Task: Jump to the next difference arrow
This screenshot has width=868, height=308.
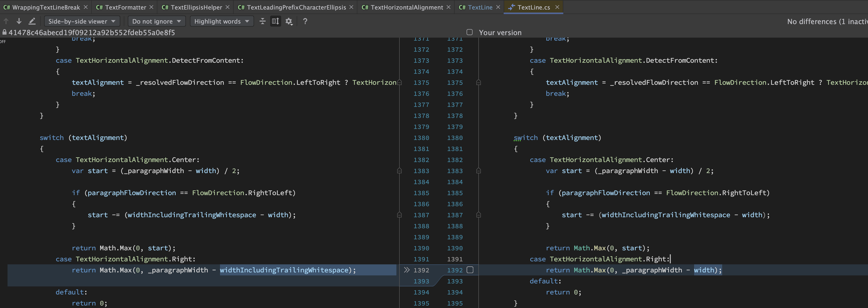Action: point(19,21)
